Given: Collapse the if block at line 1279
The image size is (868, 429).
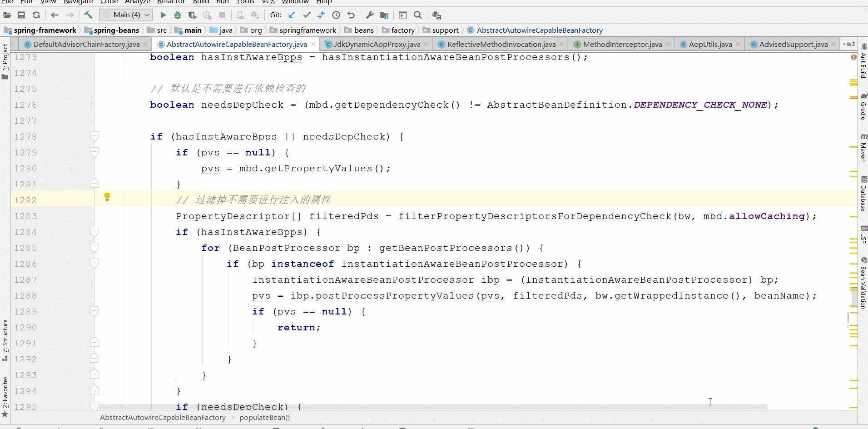Looking at the screenshot, I should coord(94,152).
